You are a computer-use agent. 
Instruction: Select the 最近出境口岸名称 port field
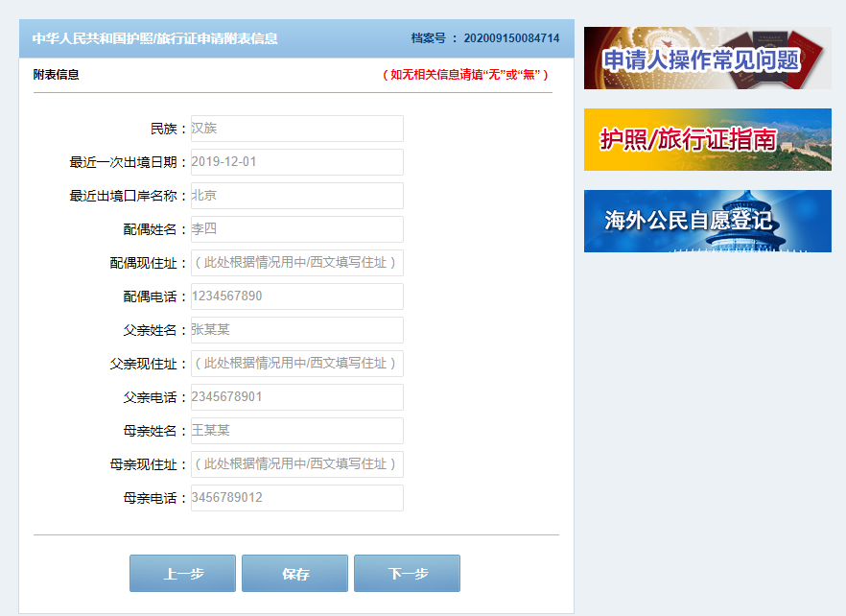297,196
